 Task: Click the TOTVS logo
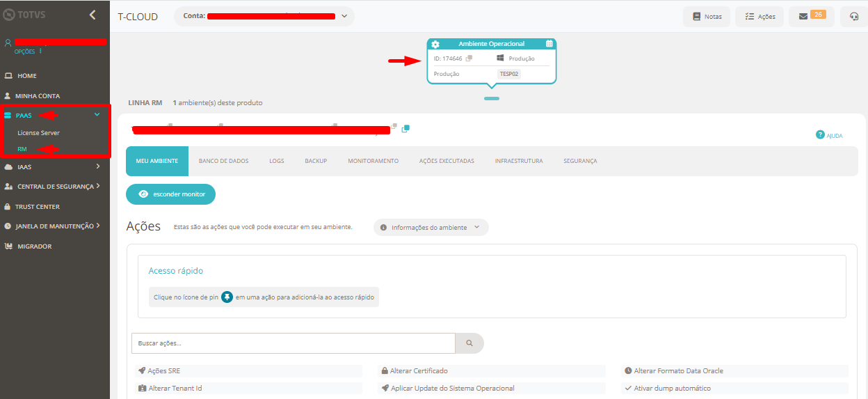click(x=26, y=15)
